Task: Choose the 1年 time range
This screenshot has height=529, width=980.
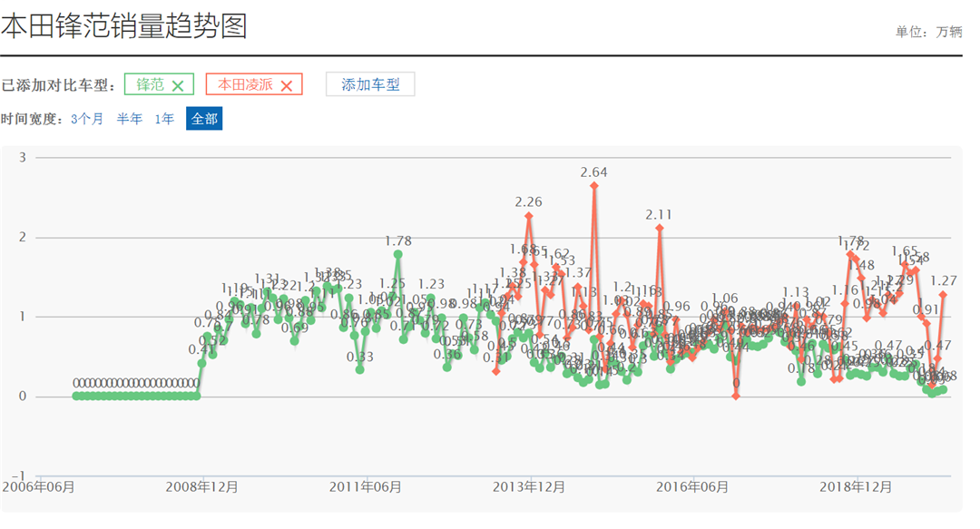Action: [164, 119]
